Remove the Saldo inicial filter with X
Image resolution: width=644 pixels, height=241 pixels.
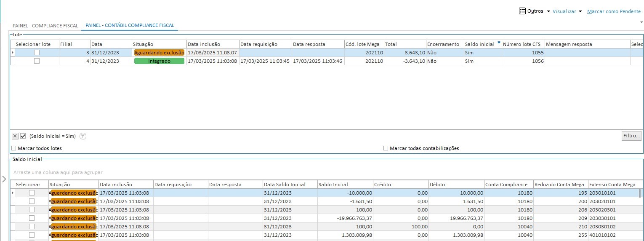click(15, 136)
